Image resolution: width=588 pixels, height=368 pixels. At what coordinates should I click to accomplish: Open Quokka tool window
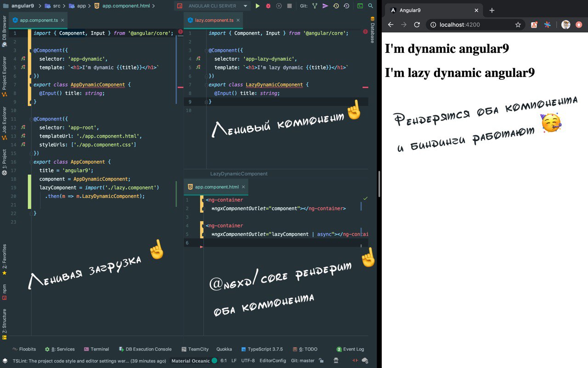(224, 349)
